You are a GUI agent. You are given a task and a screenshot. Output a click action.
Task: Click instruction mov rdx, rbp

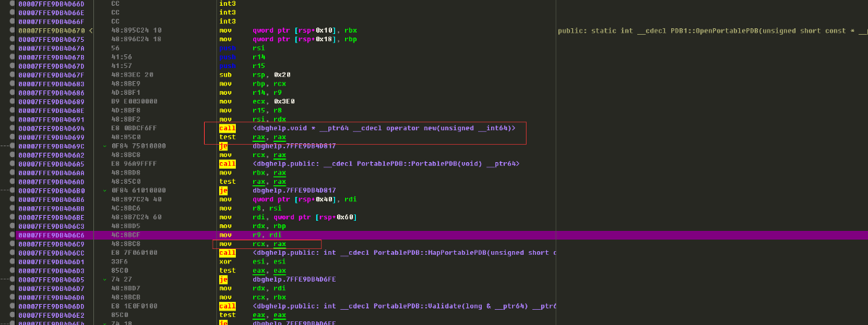tap(252, 226)
